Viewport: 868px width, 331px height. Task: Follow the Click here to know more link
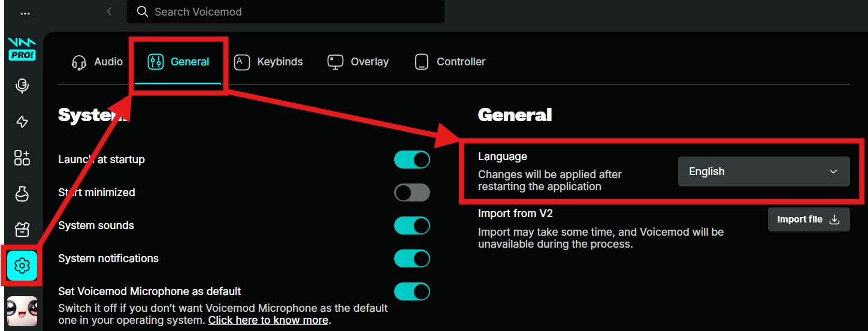click(268, 320)
